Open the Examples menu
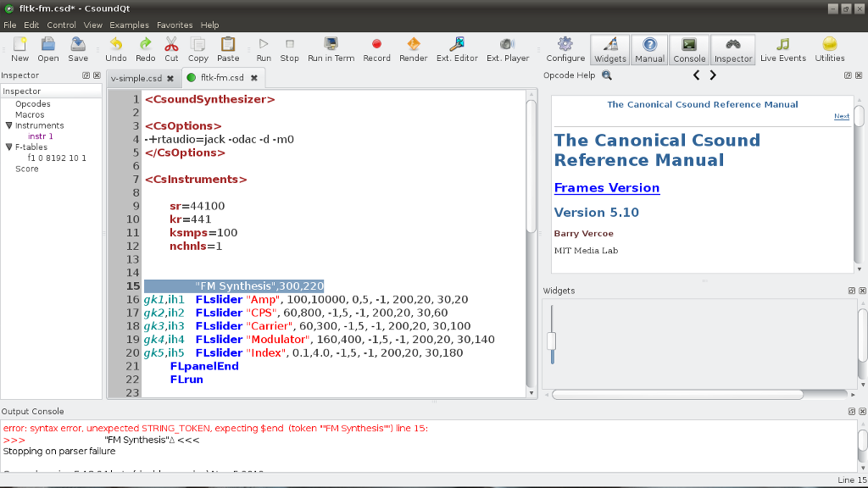The image size is (868, 488). [129, 25]
